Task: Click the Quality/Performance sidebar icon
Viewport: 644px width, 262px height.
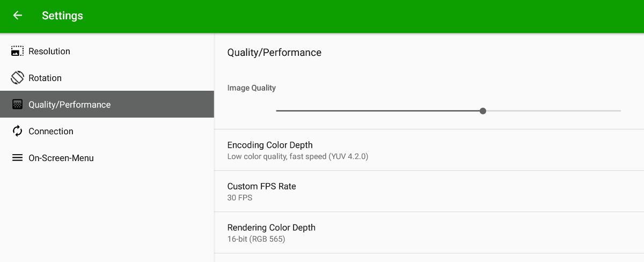Action: 17,105
